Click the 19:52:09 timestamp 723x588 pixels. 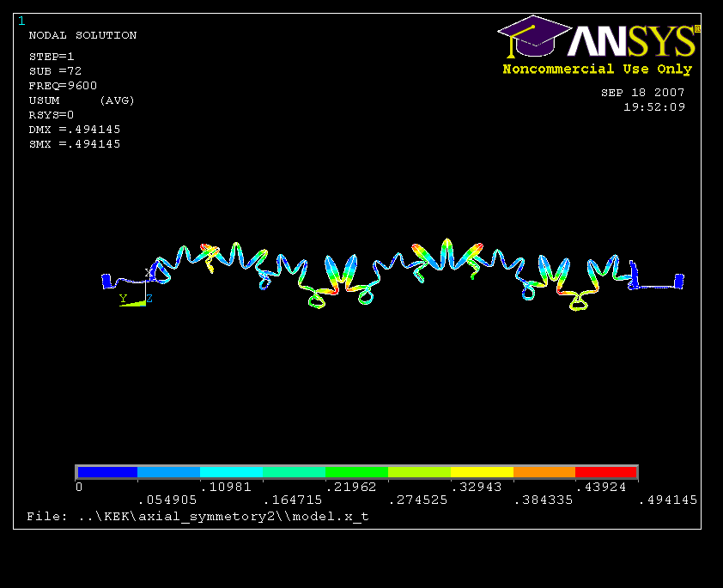[x=654, y=107]
